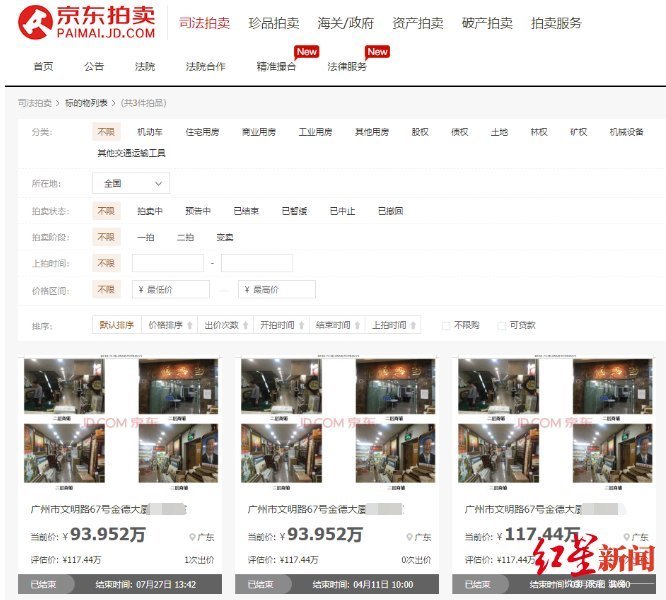Filter category by 工业用房
This screenshot has height=600, width=666.
coord(315,132)
